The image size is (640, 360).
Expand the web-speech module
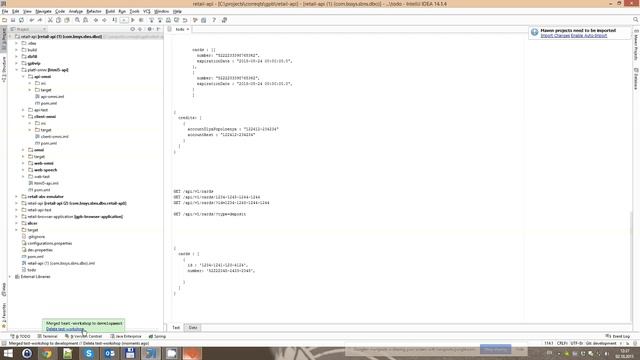23,170
